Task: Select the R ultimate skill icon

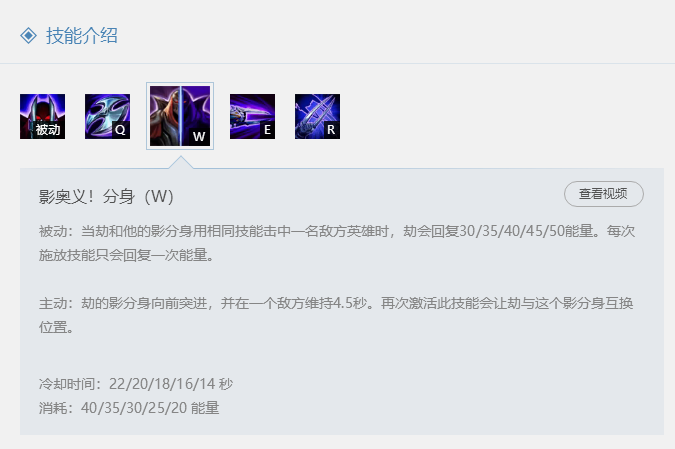Action: (317, 116)
